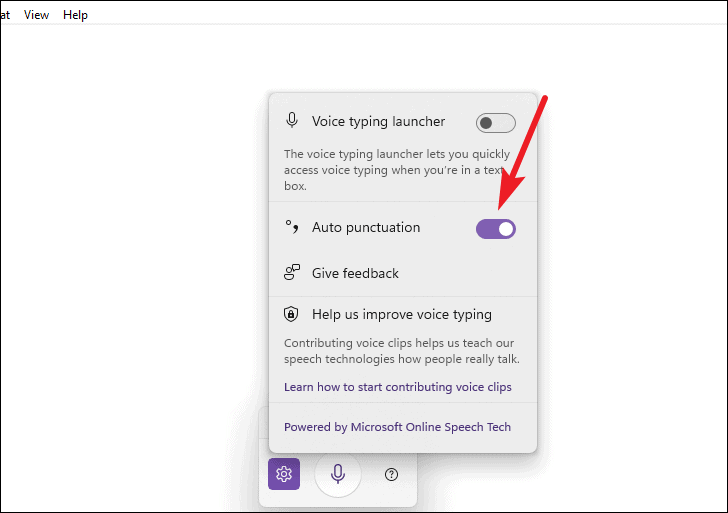Open the Help menu
The image size is (728, 513).
pos(75,15)
